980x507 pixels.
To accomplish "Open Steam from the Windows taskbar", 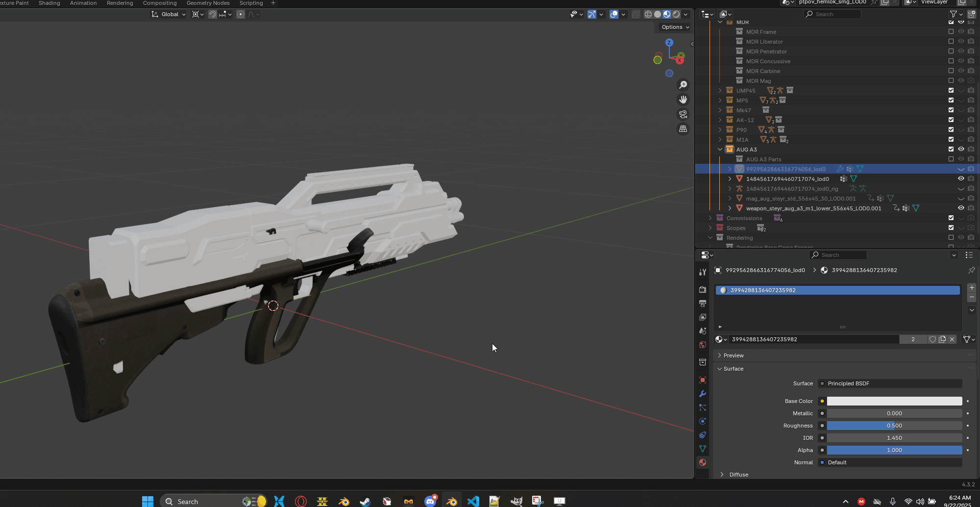I will [365, 501].
